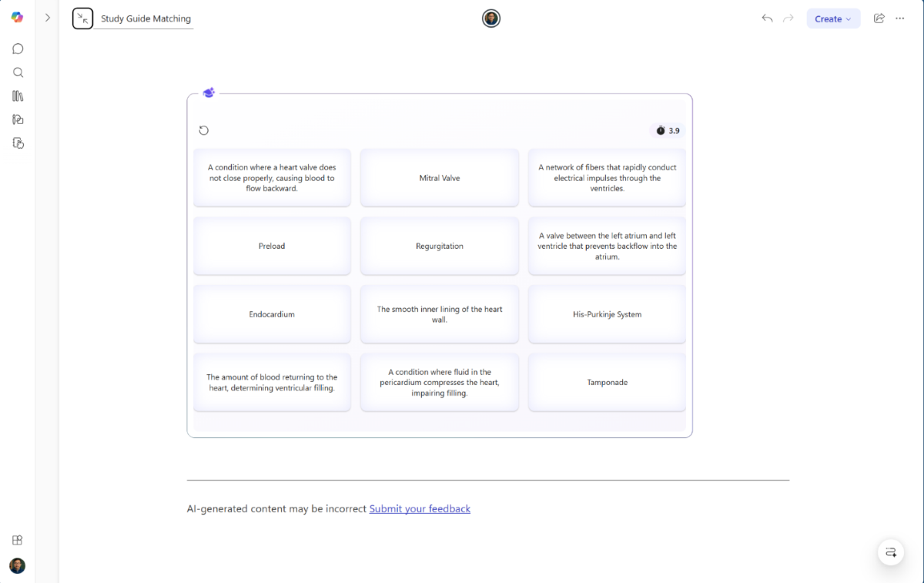Open the Copilot logo home icon
Viewport: 924px width, 583px height.
[x=17, y=18]
